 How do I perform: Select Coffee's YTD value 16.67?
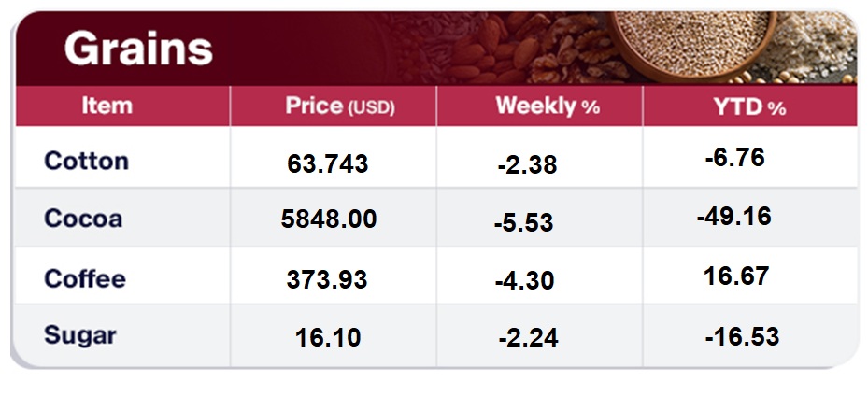738,276
